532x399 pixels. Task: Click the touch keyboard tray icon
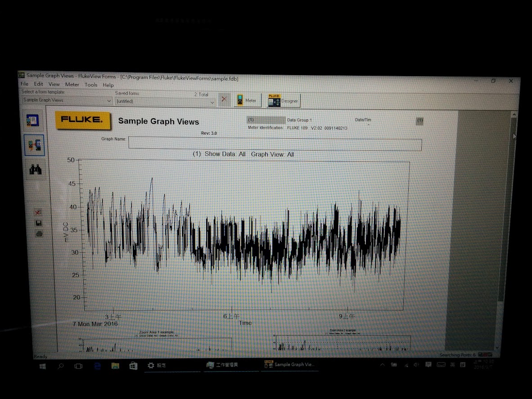tap(441, 365)
